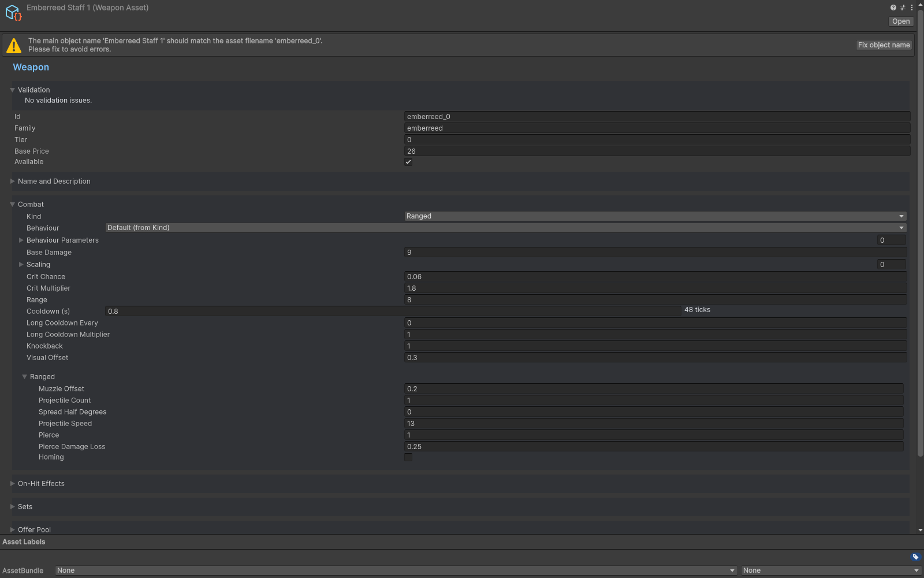Click the 48 ticks label
This screenshot has width=924, height=578.
click(697, 310)
